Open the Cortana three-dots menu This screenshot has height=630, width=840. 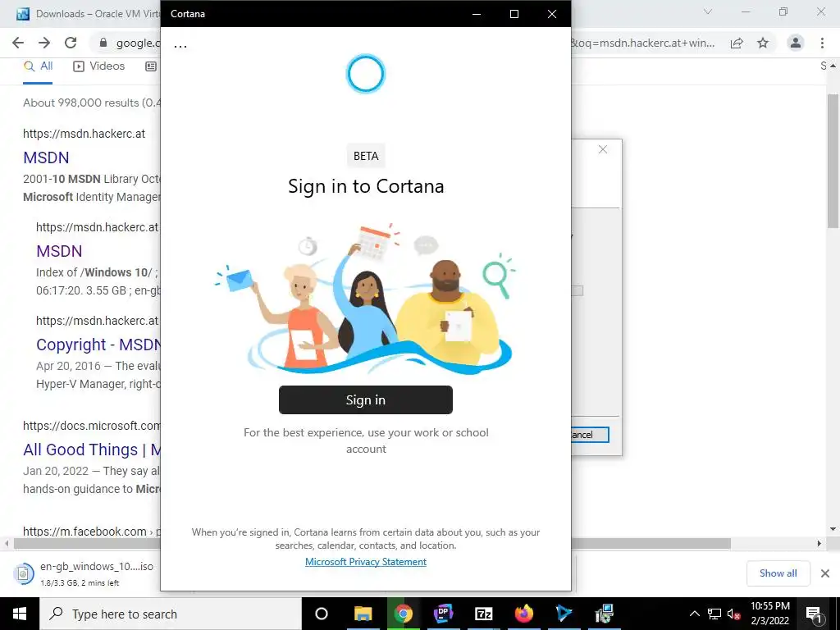tap(180, 46)
